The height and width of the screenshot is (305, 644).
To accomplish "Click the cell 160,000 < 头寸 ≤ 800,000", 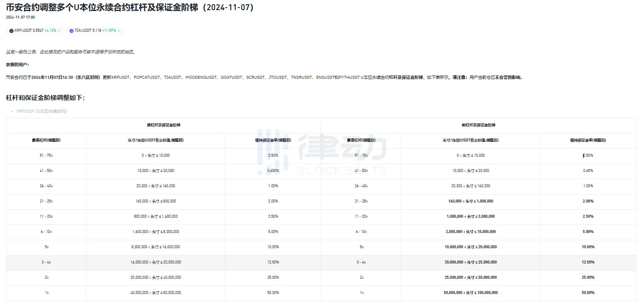I will pyautogui.click(x=155, y=201).
